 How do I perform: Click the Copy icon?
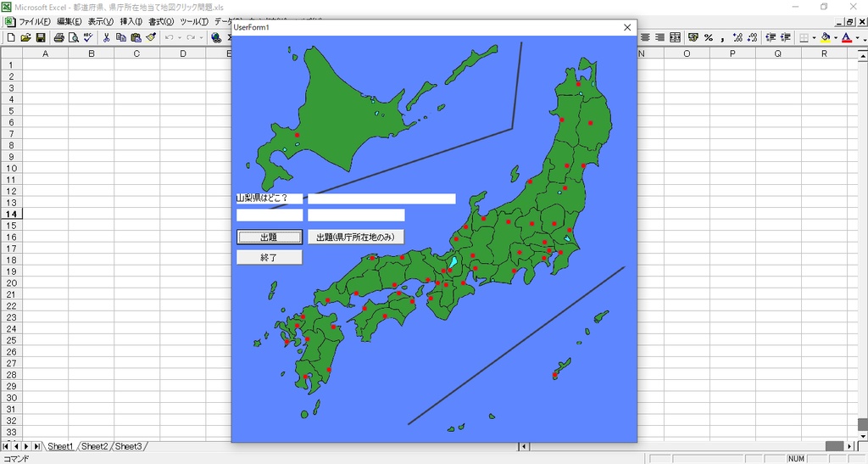(x=120, y=37)
